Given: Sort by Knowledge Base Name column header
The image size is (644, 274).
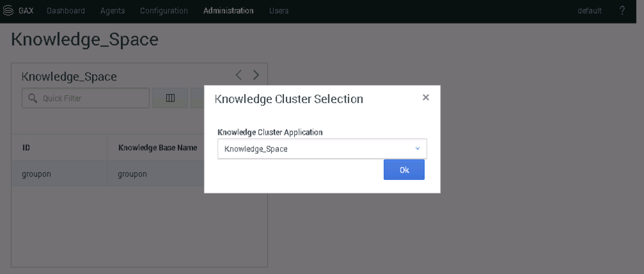Looking at the screenshot, I should 158,147.
